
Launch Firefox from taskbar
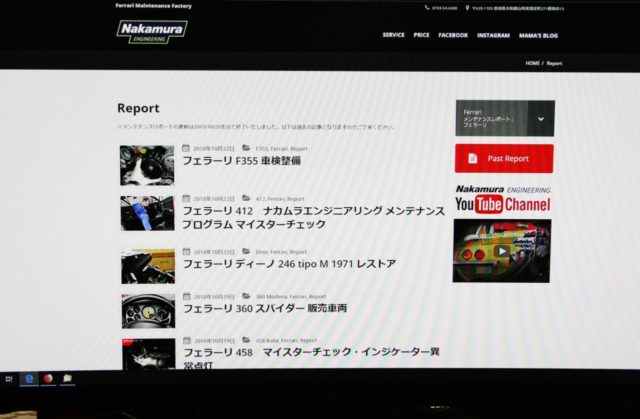click(x=48, y=379)
